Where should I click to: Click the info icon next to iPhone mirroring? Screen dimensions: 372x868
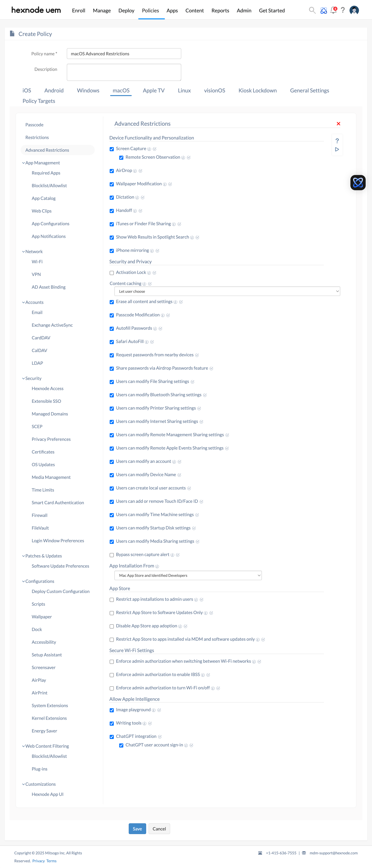[152, 251]
